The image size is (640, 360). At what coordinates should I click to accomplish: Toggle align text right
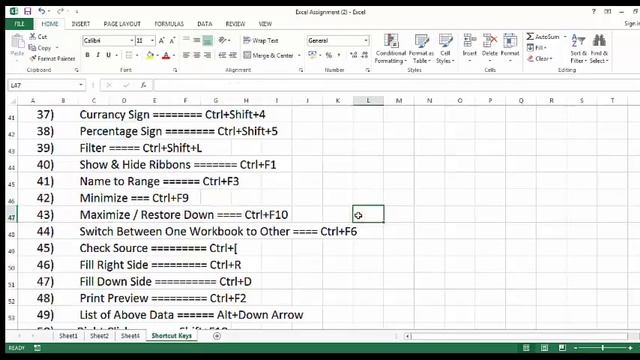coord(207,55)
